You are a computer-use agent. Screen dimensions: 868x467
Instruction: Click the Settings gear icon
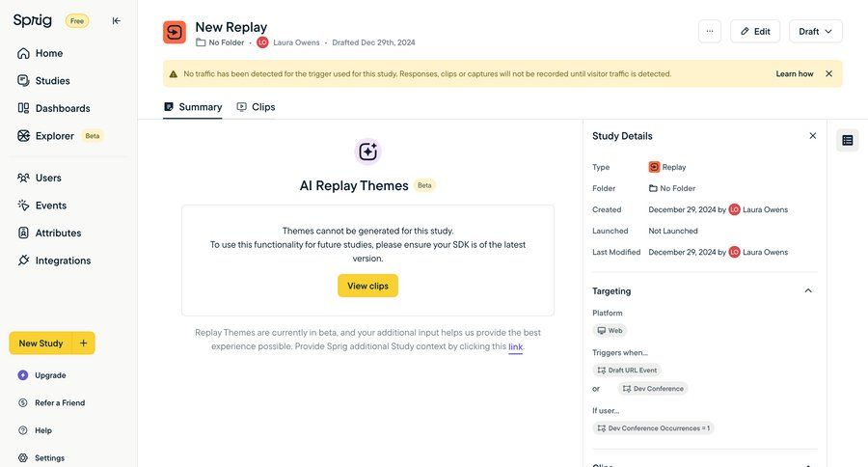23,458
